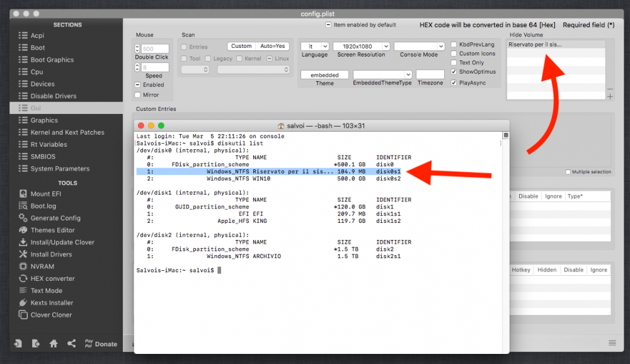Add a Hide Volume entry with plus

[x=610, y=97]
